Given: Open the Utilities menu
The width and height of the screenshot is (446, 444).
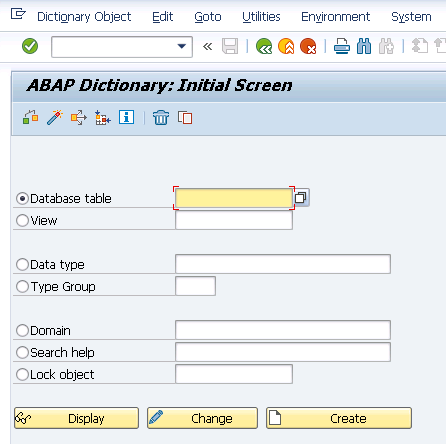Looking at the screenshot, I should click(261, 17).
